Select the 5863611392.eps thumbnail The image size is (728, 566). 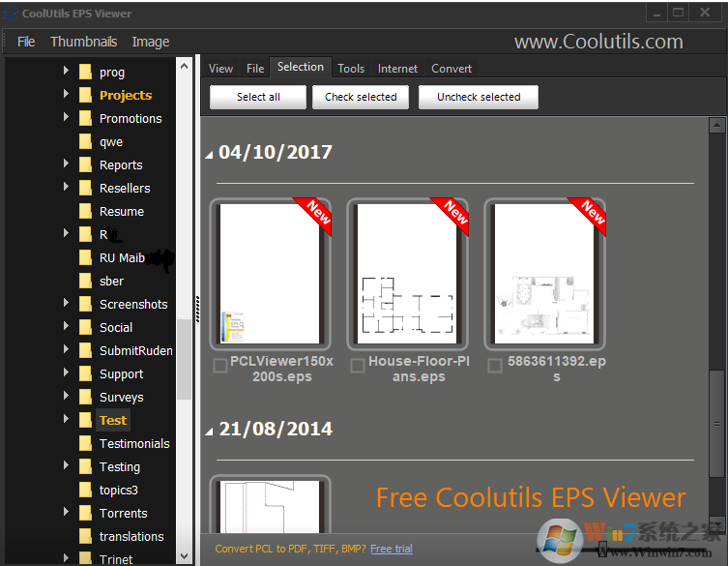545,274
